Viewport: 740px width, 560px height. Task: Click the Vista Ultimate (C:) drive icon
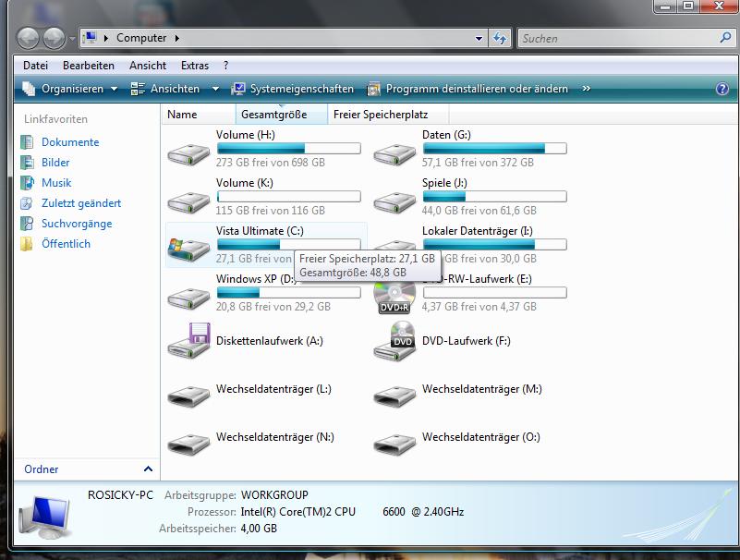click(x=188, y=250)
